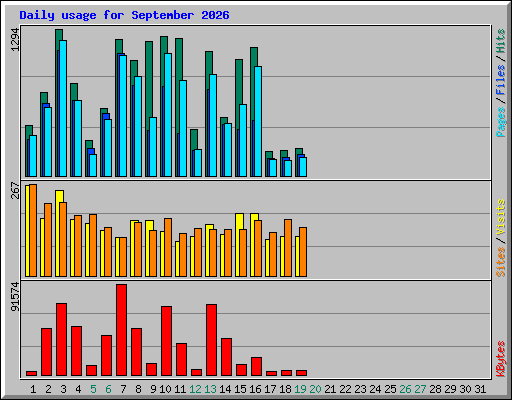Click the 267 visits axis value
512x400 pixels.
[x=15, y=190]
